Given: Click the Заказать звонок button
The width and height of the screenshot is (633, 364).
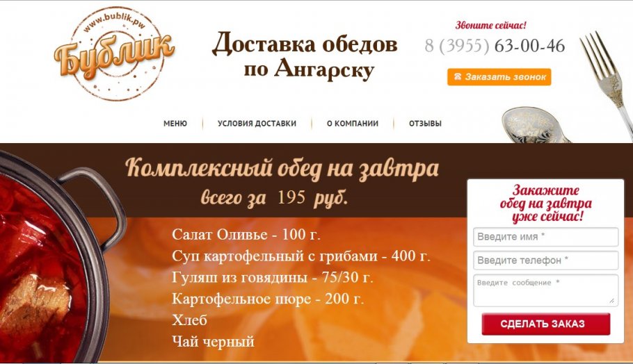Looking at the screenshot, I should (499, 76).
